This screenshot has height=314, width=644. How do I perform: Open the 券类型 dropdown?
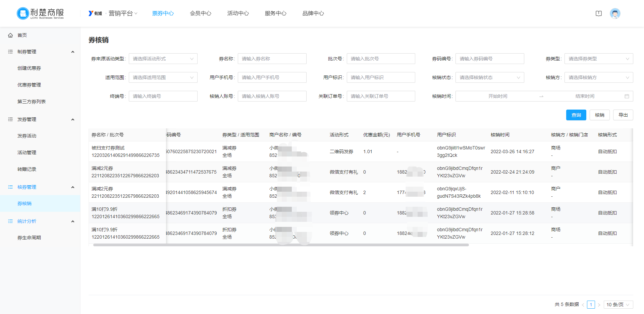599,59
